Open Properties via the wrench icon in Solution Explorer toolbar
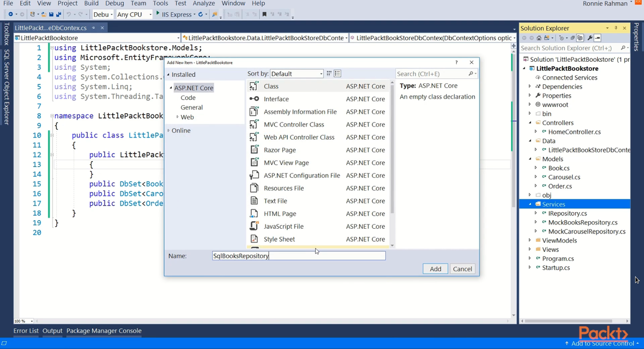The image size is (644, 349). [x=590, y=38]
